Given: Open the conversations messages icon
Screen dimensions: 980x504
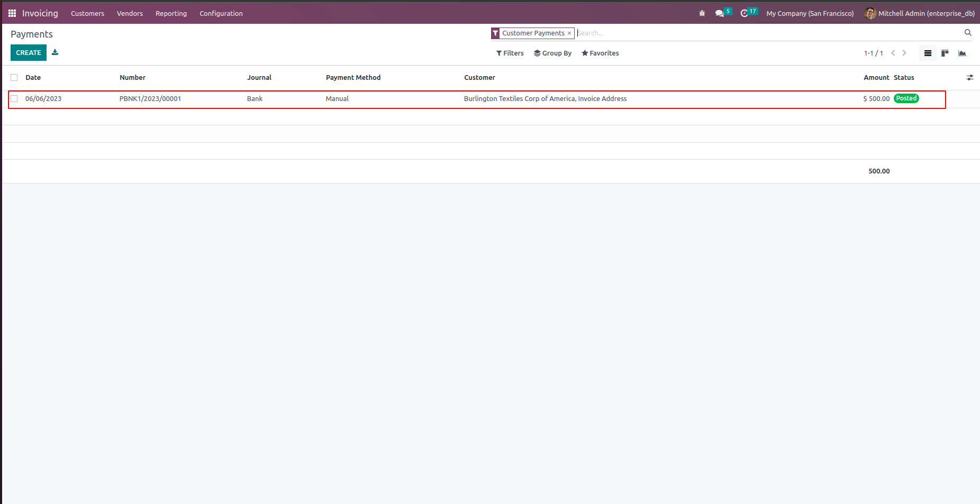Looking at the screenshot, I should click(720, 13).
